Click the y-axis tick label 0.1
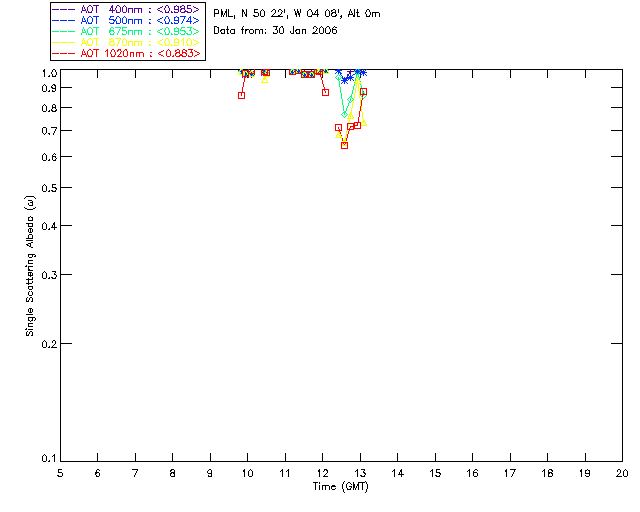The width and height of the screenshot is (640, 512). 49,459
